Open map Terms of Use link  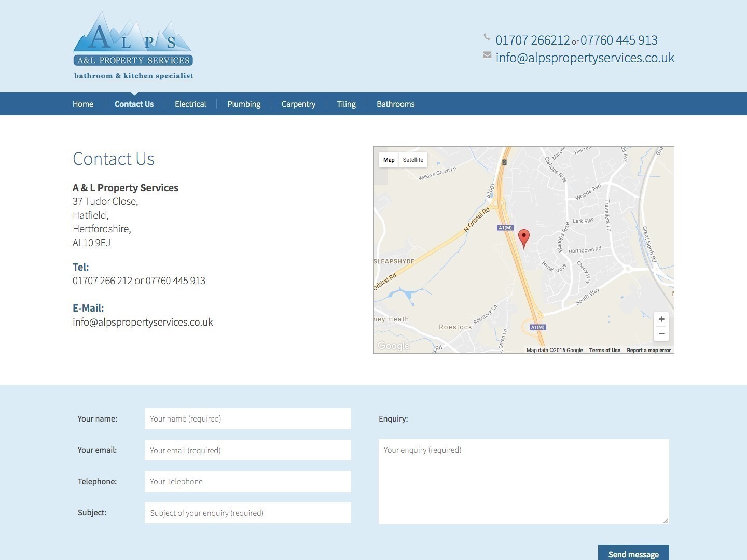[604, 351]
